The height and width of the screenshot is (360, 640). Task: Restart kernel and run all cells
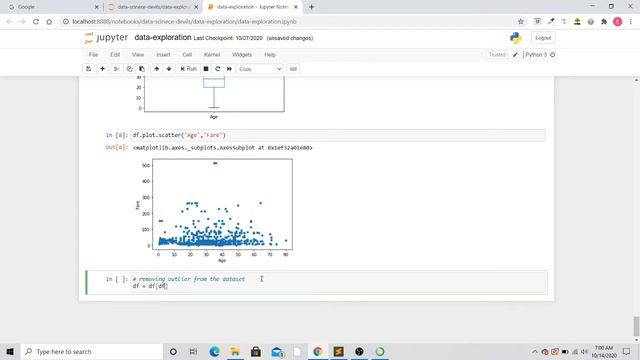coord(229,69)
